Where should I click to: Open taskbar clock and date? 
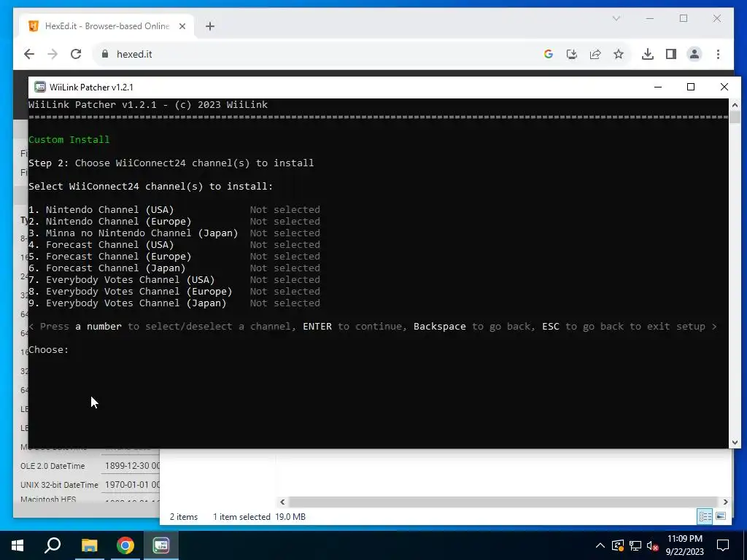(684, 545)
